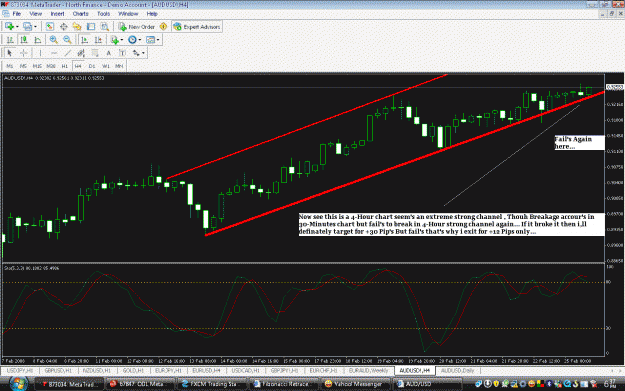Switch to USDCAD,H1 chart tab
625x391 pixels.
[x=245, y=371]
